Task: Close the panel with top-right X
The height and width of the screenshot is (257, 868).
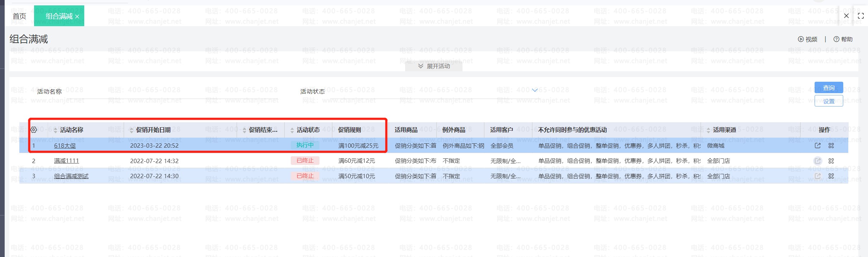Action: [x=846, y=16]
